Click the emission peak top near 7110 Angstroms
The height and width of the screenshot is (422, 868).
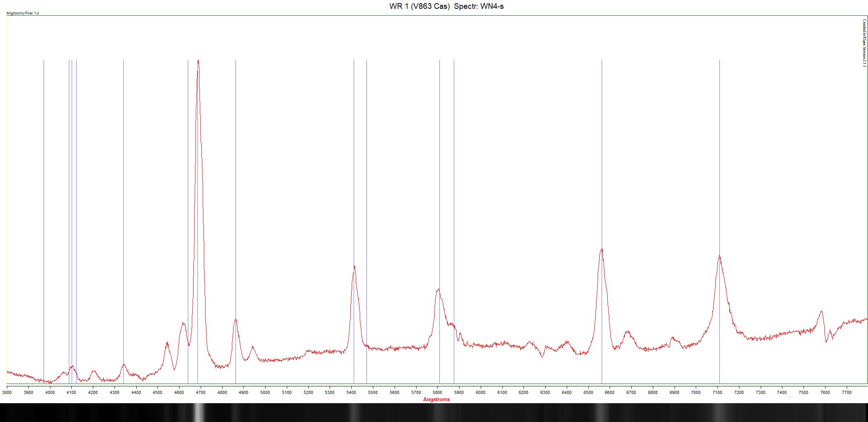[719, 257]
